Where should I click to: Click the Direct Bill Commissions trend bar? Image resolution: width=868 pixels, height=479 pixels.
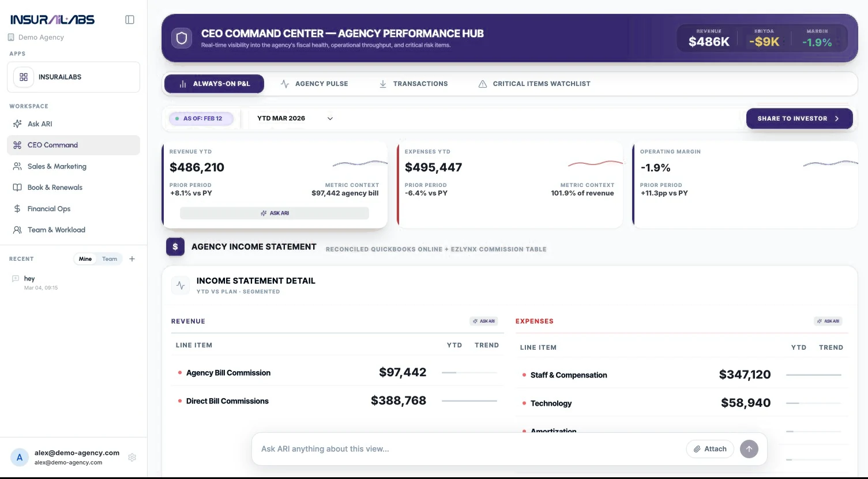(x=469, y=401)
